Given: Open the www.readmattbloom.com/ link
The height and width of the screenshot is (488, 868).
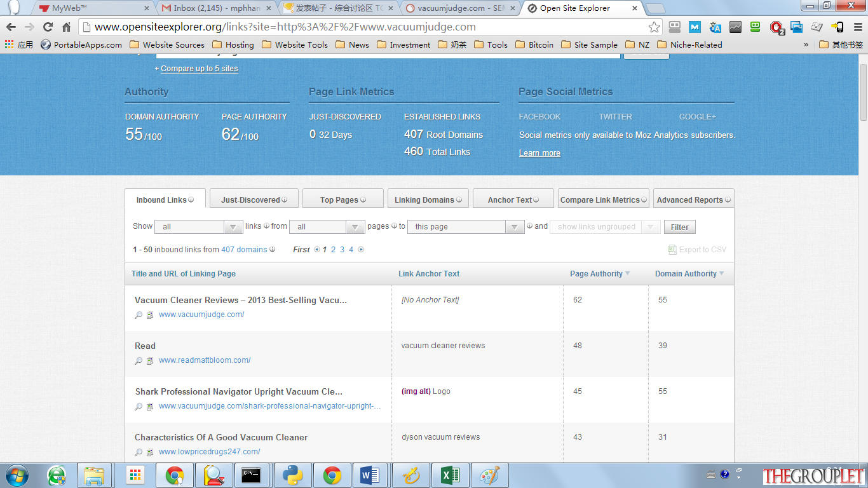Looking at the screenshot, I should (205, 360).
